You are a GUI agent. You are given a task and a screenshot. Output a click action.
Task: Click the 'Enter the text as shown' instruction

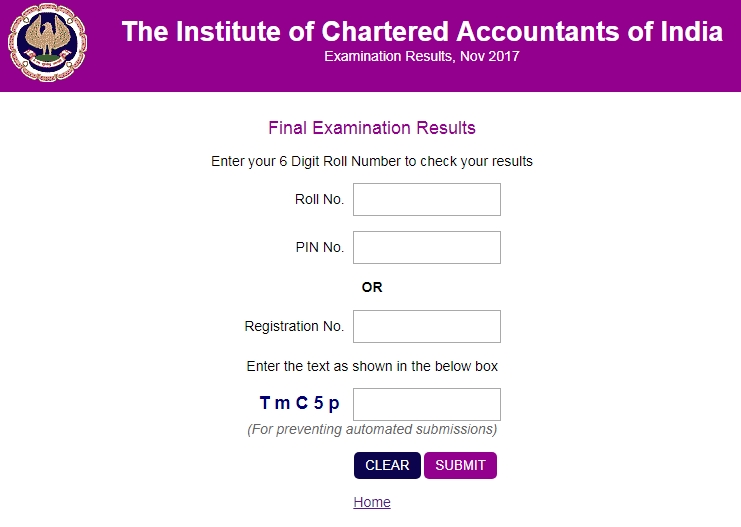tap(372, 366)
